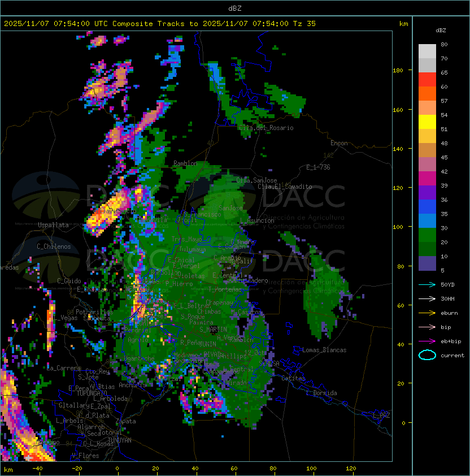Click the 5 dBZ slate purple swatch
This screenshot has height=476, width=470.
click(x=427, y=263)
